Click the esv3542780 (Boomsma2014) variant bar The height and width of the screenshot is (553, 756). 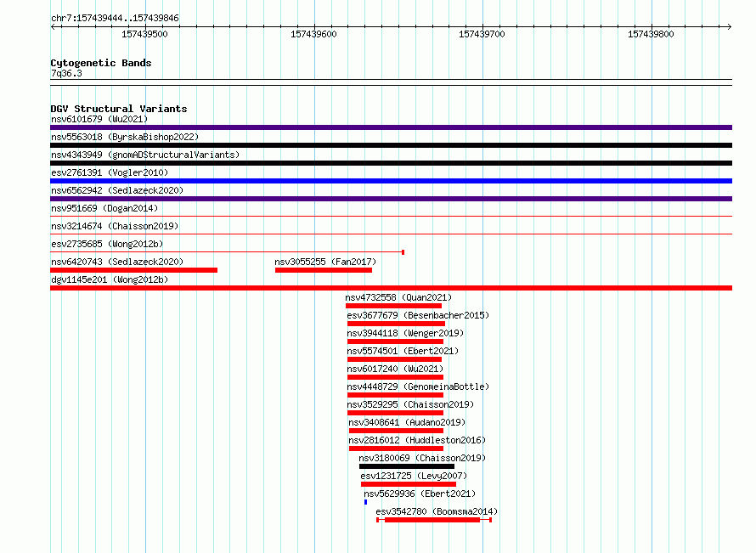click(434, 520)
